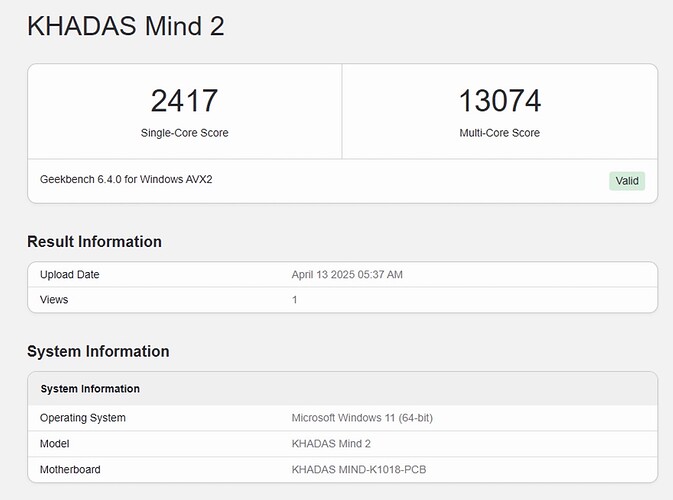Click the Motherboard row label
Image resolution: width=673 pixels, height=500 pixels.
pyautogui.click(x=70, y=469)
